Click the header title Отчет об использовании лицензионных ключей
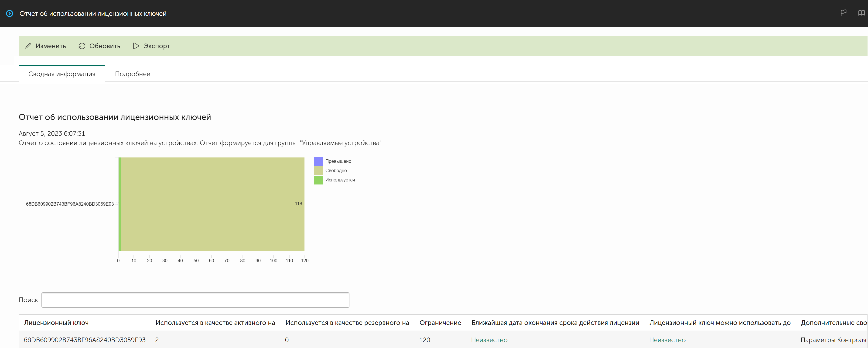Screen dimensions: 868x348 93,14
